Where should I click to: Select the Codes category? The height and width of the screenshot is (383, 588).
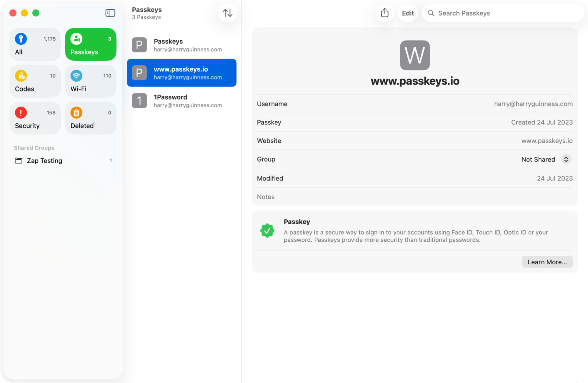coord(35,81)
